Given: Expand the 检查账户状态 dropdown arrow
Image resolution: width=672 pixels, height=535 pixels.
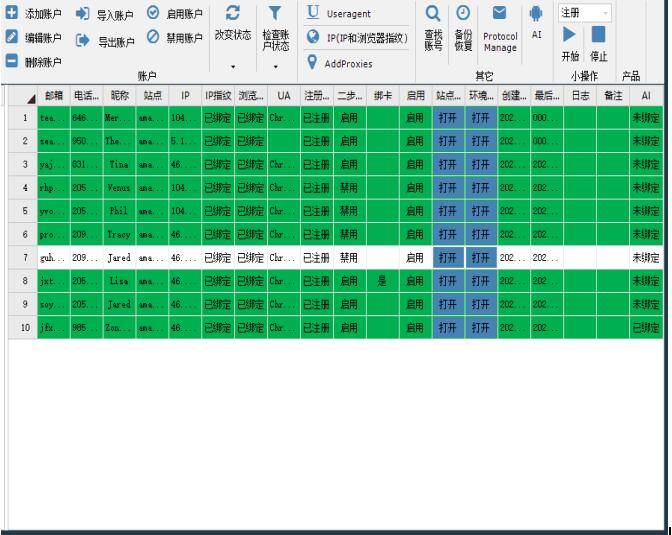Looking at the screenshot, I should tap(275, 67).
